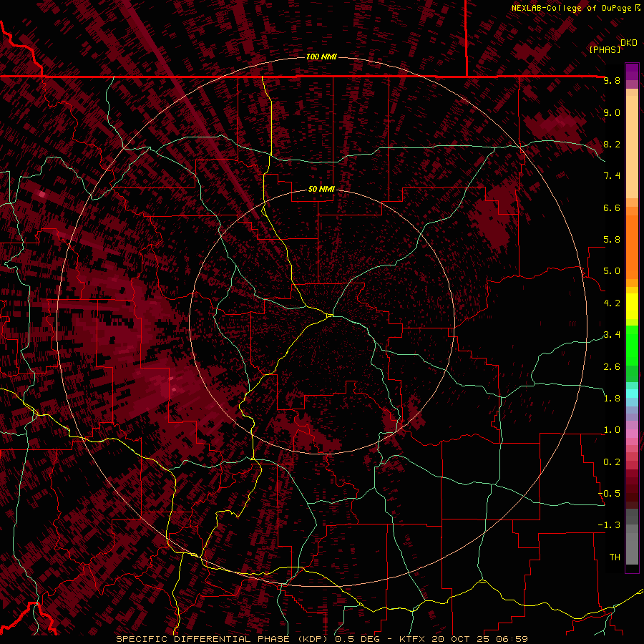The width and height of the screenshot is (644, 644).
Task: Click the 6.6 value on color scale
Action: click(x=612, y=208)
